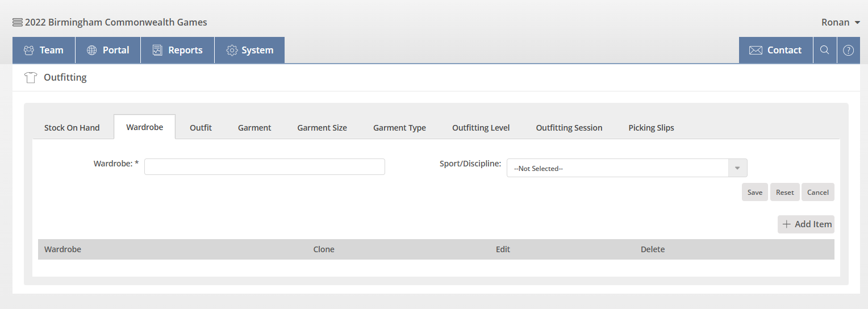Open the Team menu
The width and height of the screenshot is (868, 309).
(x=44, y=50)
